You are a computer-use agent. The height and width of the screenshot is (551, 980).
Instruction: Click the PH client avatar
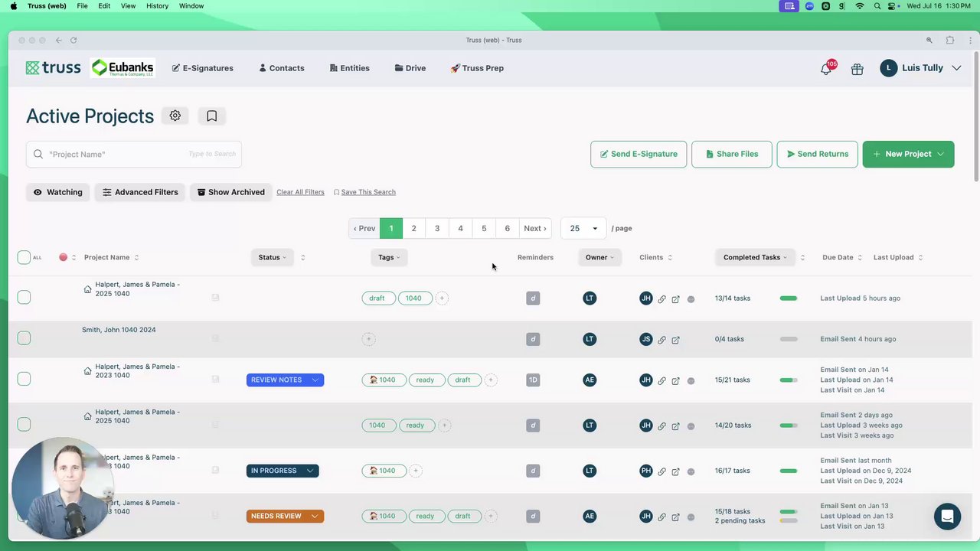pyautogui.click(x=645, y=471)
